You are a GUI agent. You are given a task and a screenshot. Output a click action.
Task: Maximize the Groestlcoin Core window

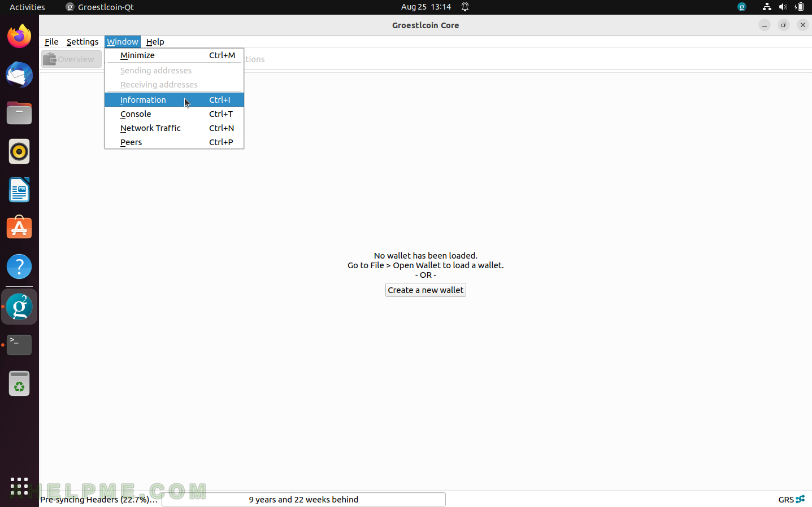click(x=784, y=25)
